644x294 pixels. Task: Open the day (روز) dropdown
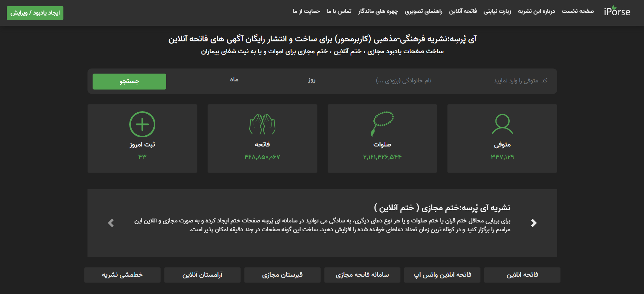(x=311, y=80)
